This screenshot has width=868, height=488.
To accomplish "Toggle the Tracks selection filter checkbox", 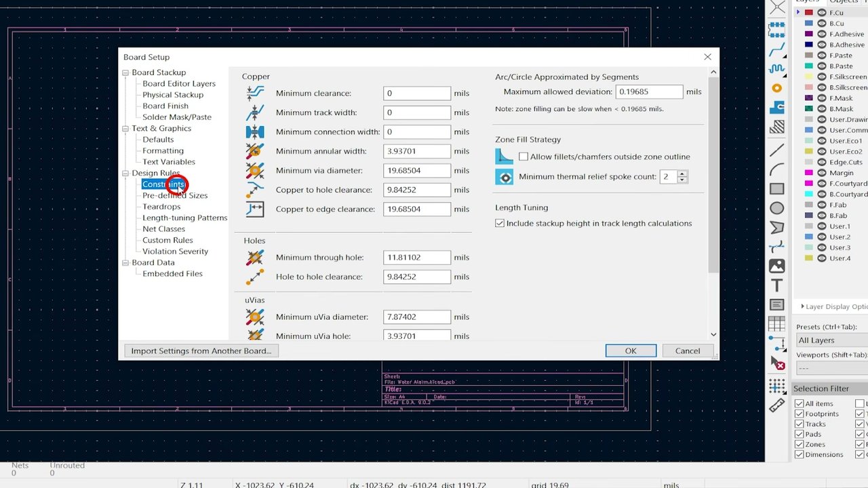I will pos(800,424).
